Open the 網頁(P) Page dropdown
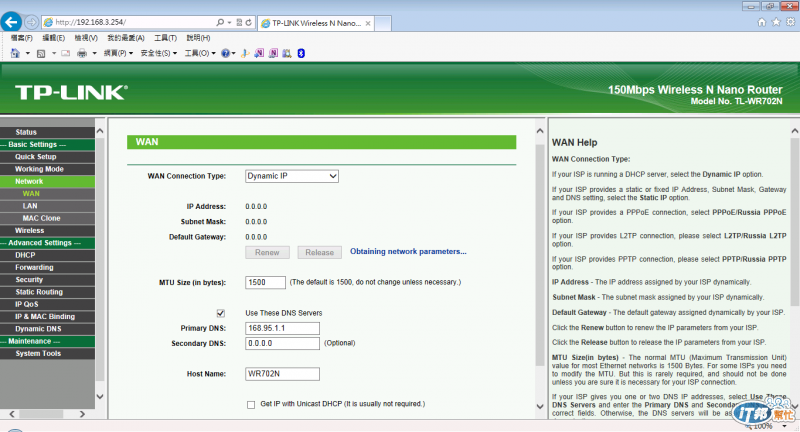The width and height of the screenshot is (800, 432). click(x=118, y=53)
